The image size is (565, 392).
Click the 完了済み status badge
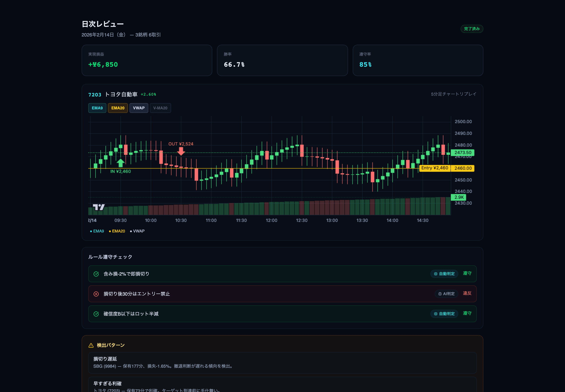pyautogui.click(x=472, y=29)
